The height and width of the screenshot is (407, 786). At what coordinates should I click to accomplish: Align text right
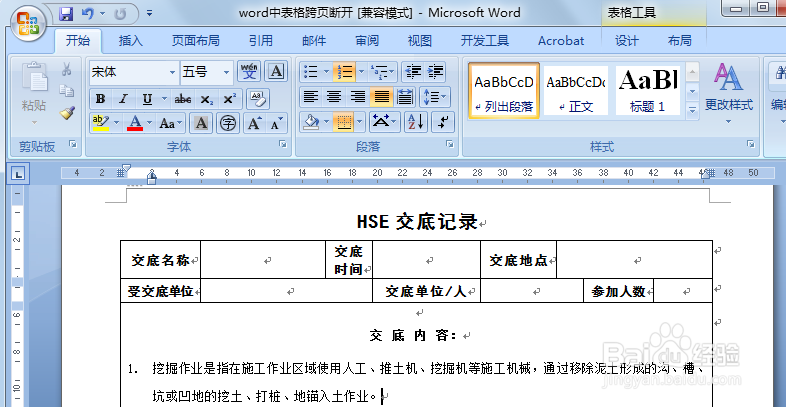coord(358,97)
